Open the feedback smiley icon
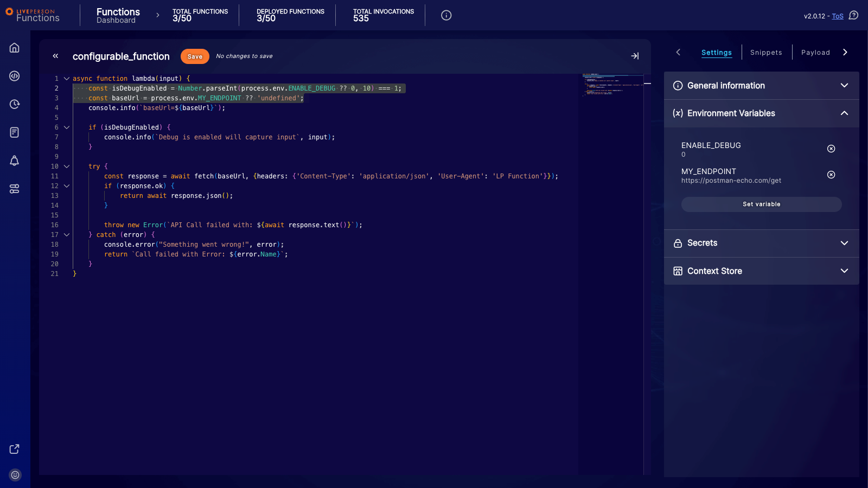 coord(14,475)
